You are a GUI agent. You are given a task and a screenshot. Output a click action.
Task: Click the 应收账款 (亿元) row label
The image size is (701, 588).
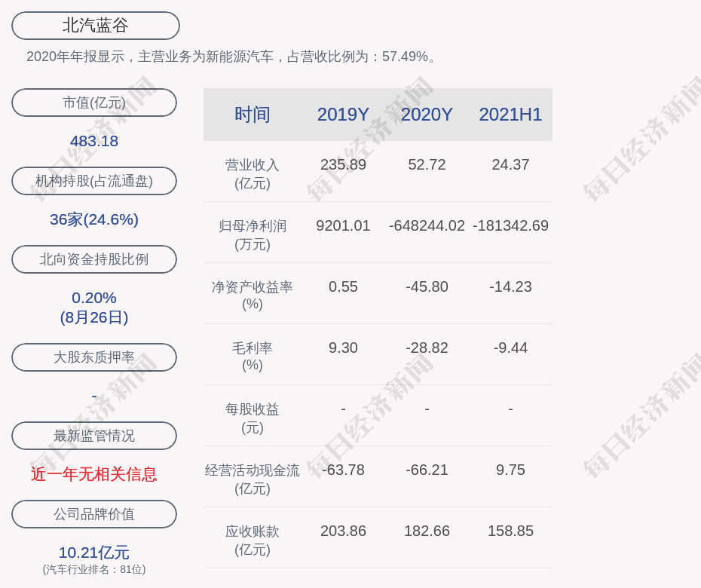[253, 541]
